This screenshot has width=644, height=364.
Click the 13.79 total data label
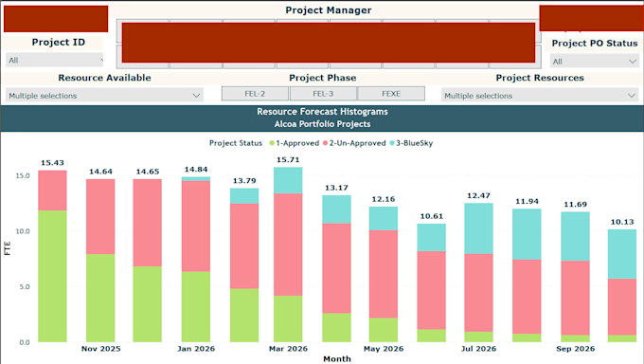click(244, 180)
